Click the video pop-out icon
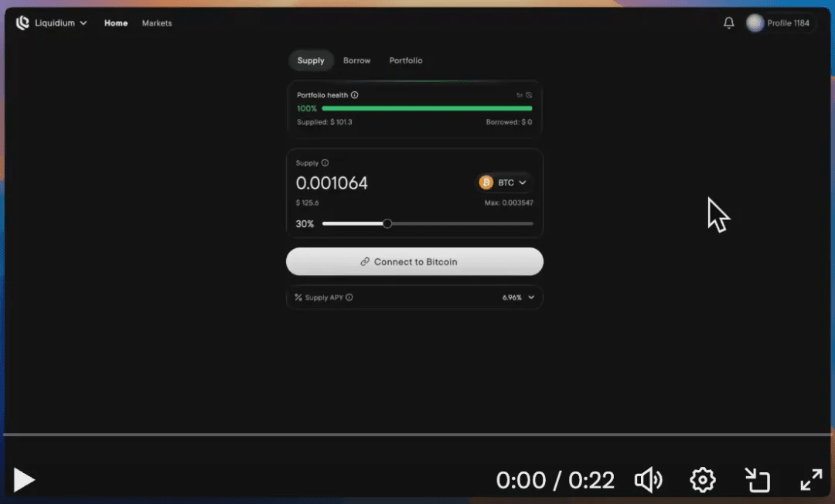Image resolution: width=835 pixels, height=504 pixels. coord(757,480)
